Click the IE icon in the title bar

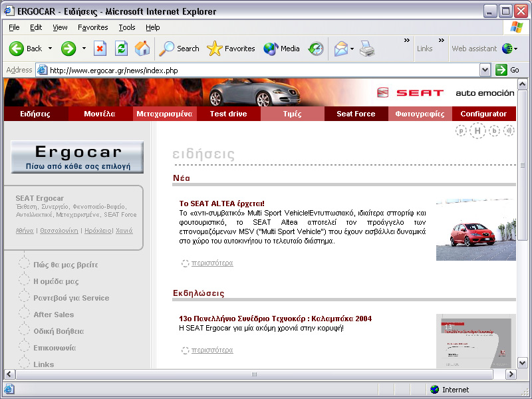point(9,11)
